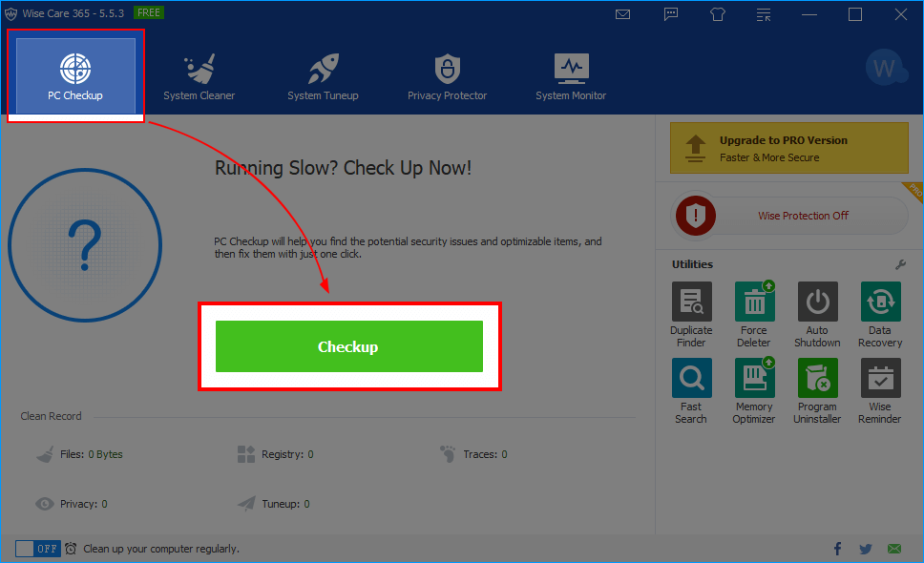Open the Auto Shutdown utility
The height and width of the screenshot is (563, 924).
click(817, 315)
